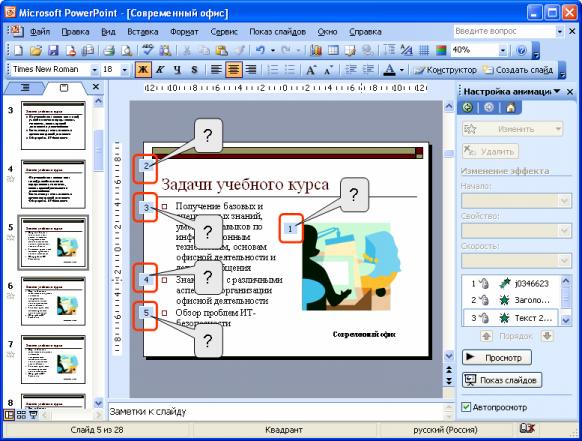Toggle center text alignment
This screenshot has width=582, height=441.
click(x=234, y=69)
